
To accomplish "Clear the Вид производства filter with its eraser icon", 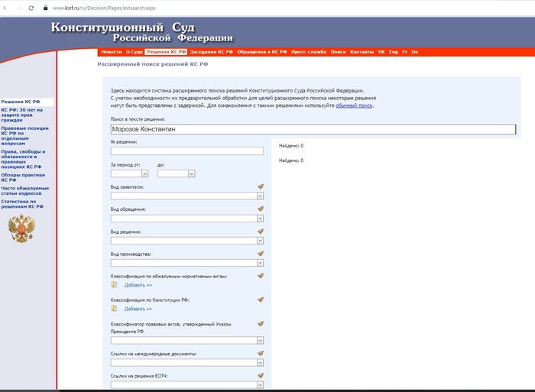I will (261, 254).
